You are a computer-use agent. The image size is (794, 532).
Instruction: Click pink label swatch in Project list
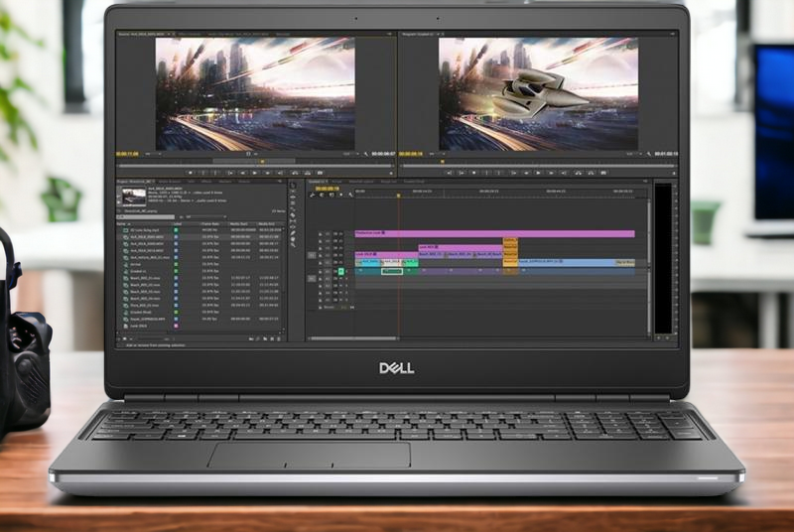click(x=176, y=326)
